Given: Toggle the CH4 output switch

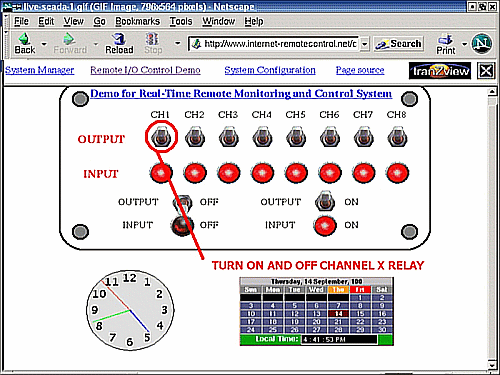Looking at the screenshot, I should pos(262,137).
